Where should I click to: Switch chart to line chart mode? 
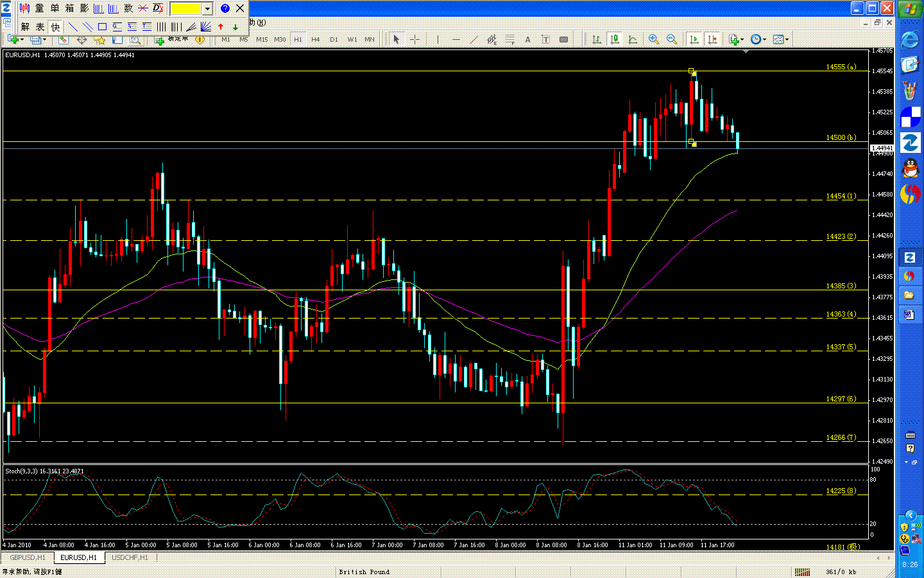click(x=633, y=39)
